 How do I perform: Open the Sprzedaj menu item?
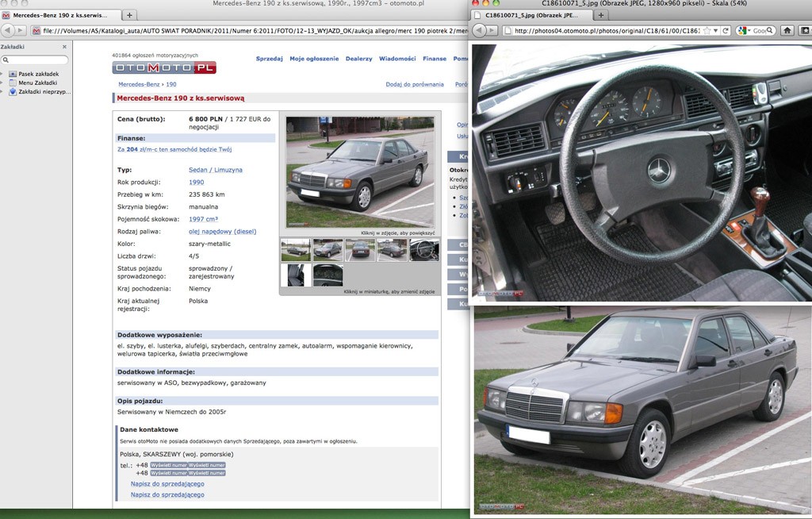(x=269, y=59)
